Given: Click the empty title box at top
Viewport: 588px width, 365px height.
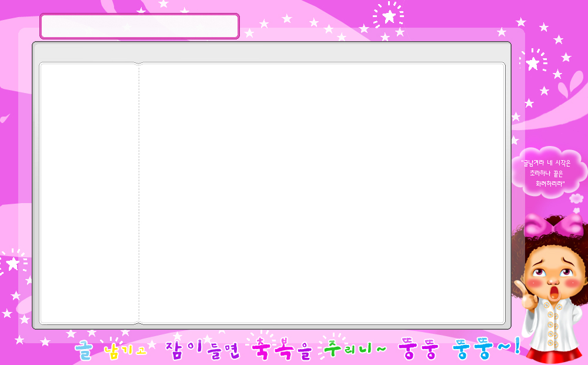Looking at the screenshot, I should (x=139, y=26).
